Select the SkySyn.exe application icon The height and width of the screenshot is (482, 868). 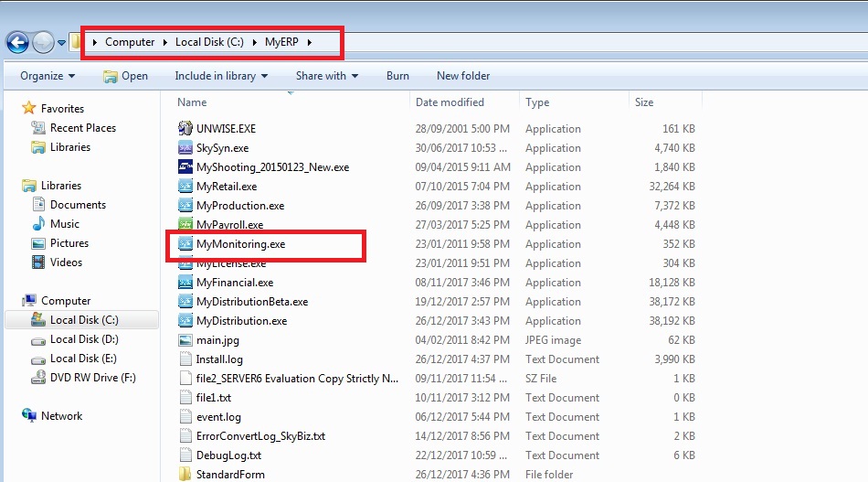click(x=185, y=148)
